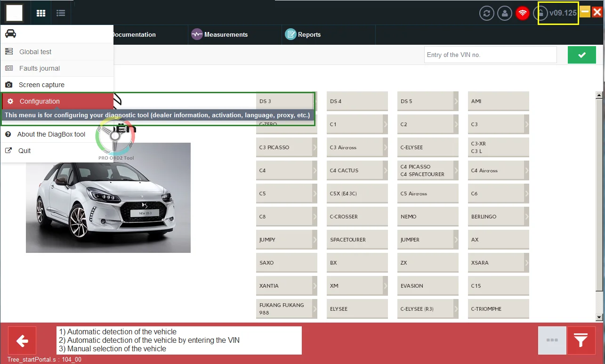
Task: Select the SPACETOURER vehicle button
Action: click(x=357, y=240)
